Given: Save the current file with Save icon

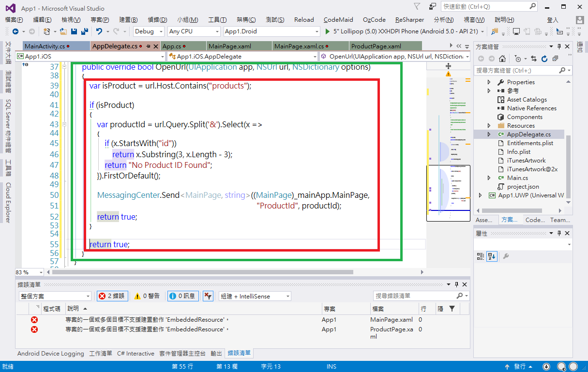Looking at the screenshot, I should pos(74,31).
